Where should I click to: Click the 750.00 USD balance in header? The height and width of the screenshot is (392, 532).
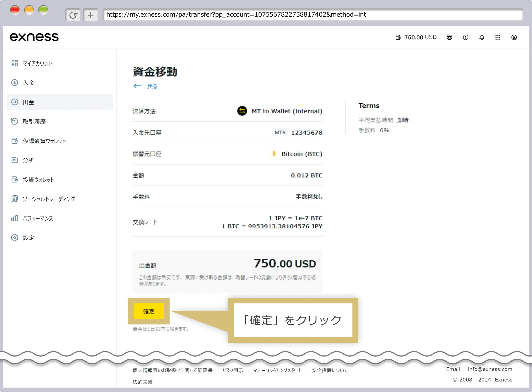point(420,37)
